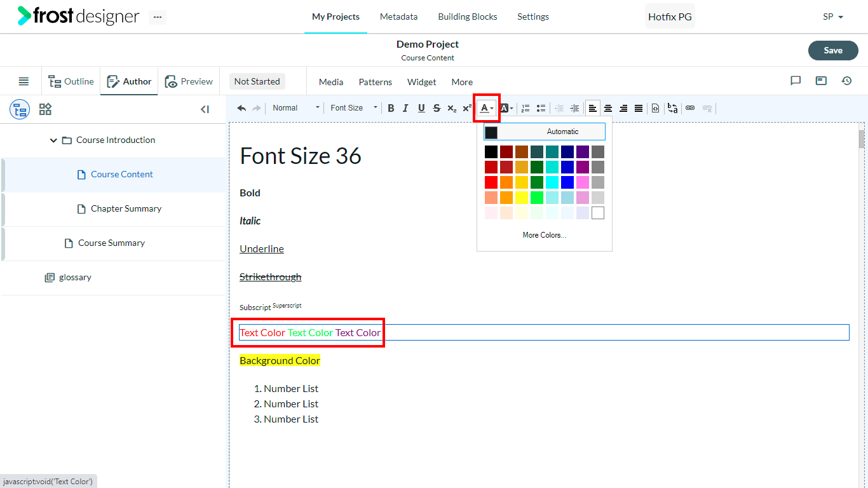Open the comments icon

pos(796,81)
